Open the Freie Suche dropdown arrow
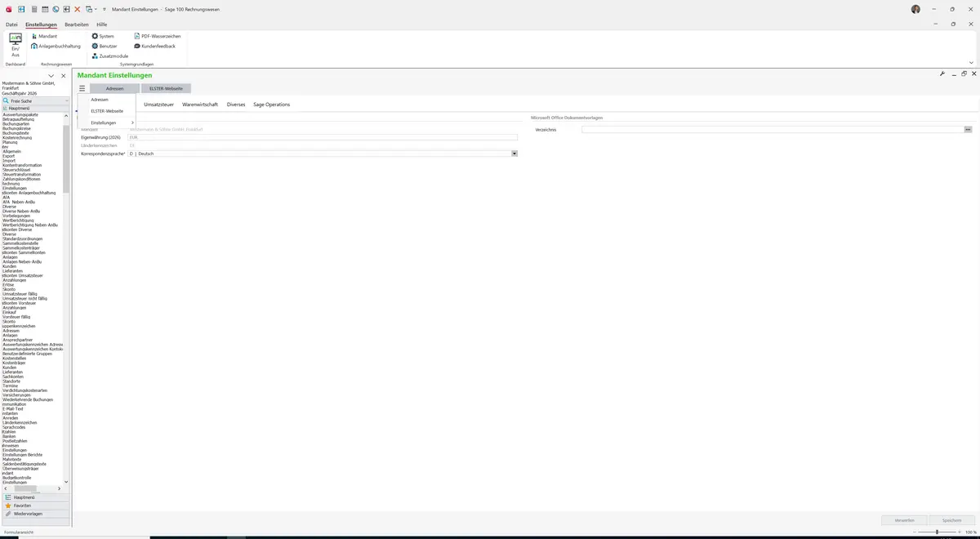The height and width of the screenshot is (539, 980). coord(66,100)
